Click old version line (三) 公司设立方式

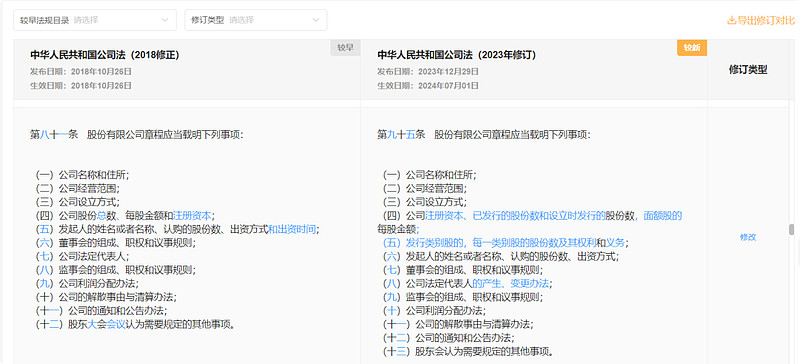coord(77,202)
